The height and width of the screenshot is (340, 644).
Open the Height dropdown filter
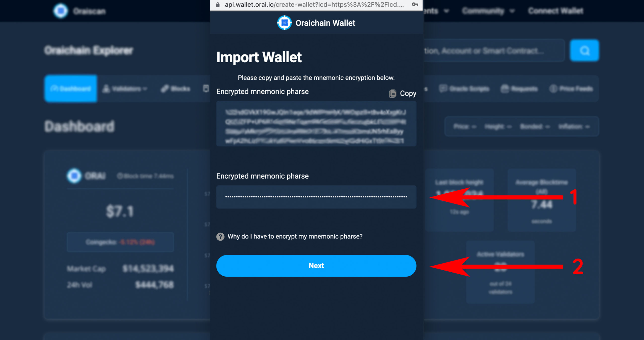pos(498,126)
